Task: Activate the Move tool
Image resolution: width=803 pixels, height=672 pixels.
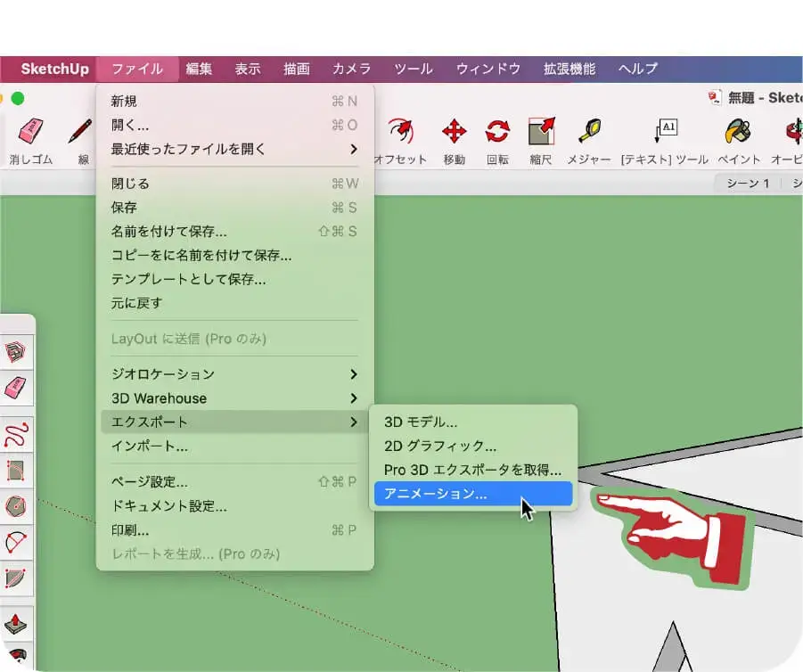Action: pos(454,132)
